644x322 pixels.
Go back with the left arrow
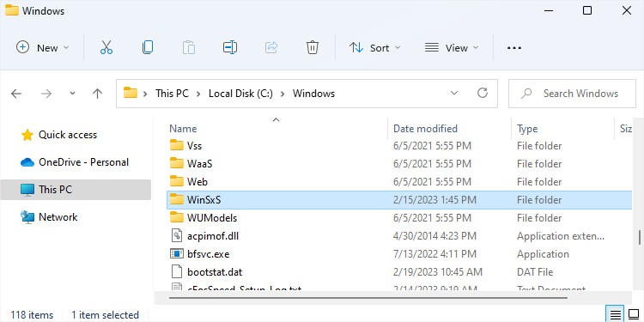(x=16, y=94)
